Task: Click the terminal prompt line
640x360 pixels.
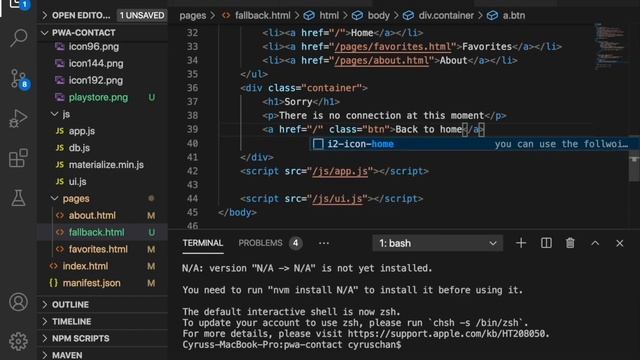Action: [x=292, y=344]
